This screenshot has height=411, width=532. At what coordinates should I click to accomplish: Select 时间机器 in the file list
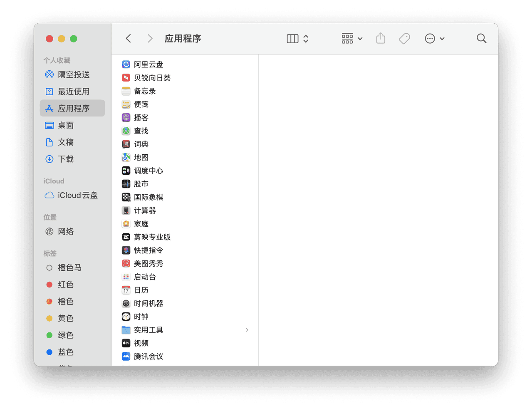148,303
